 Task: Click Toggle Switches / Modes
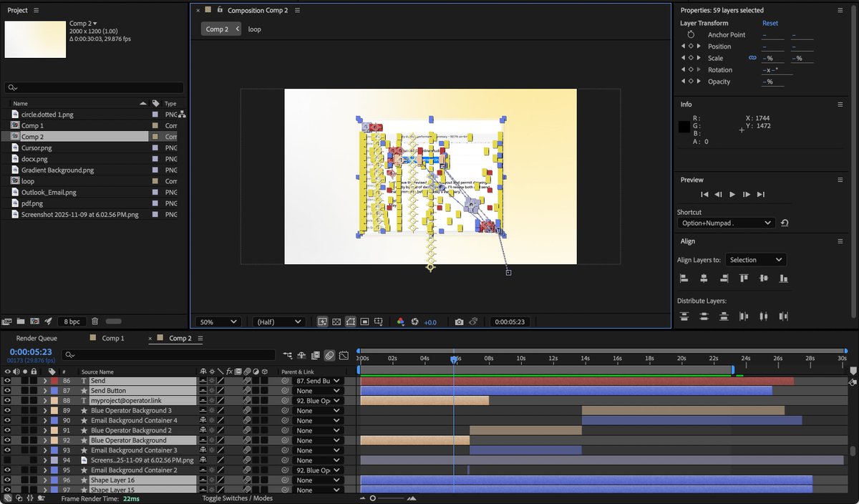[237, 498]
